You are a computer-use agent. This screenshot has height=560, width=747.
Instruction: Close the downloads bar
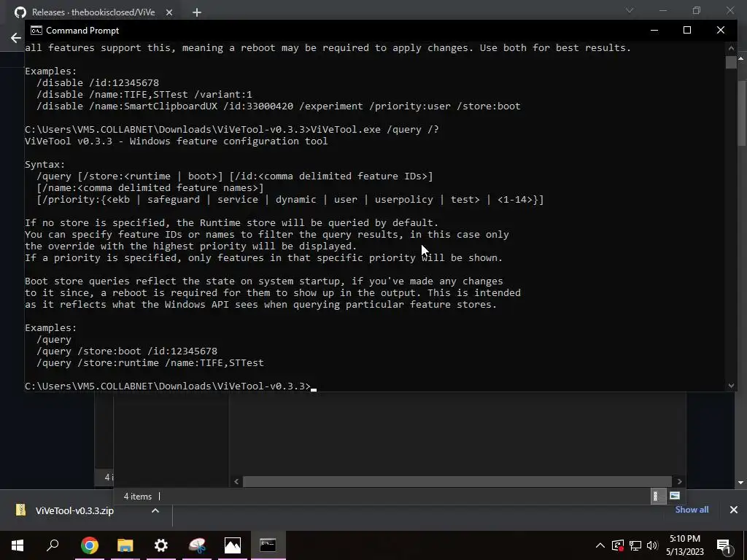734,510
